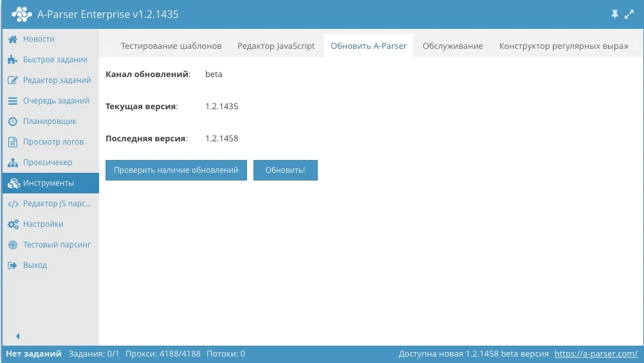Click the Новости home icon
The height and width of the screenshot is (363, 644).
12,39
